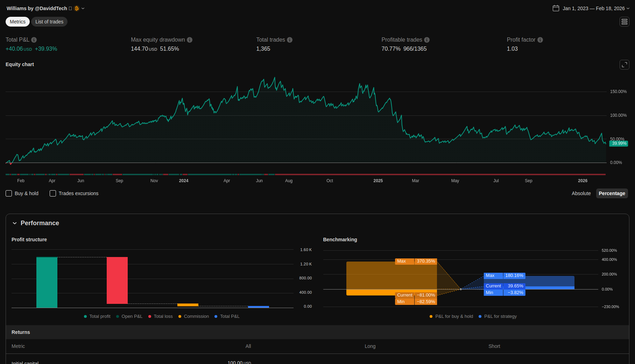The image size is (635, 364).
Task: Open info tooltip for Total P&L
Action: [x=34, y=40]
